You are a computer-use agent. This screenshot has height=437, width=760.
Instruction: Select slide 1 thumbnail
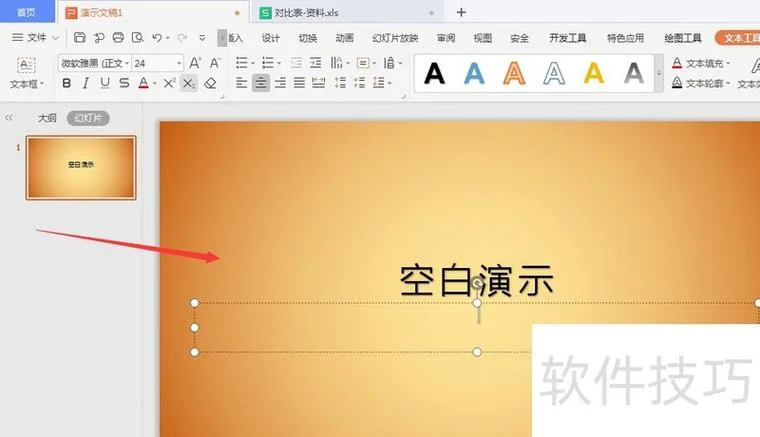click(81, 168)
